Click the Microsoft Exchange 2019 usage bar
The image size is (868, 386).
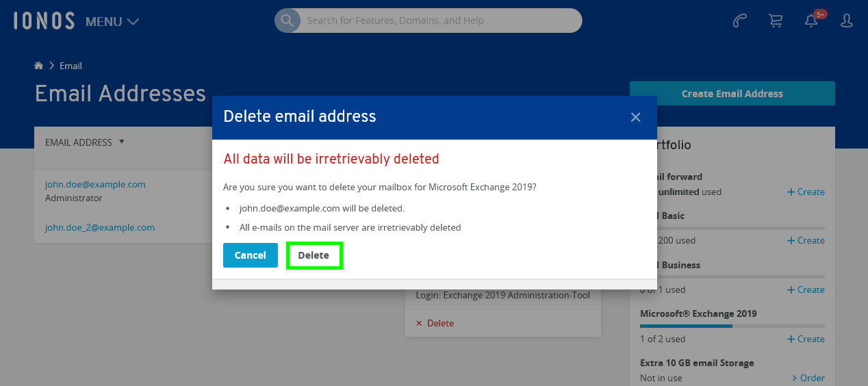[x=732, y=326]
